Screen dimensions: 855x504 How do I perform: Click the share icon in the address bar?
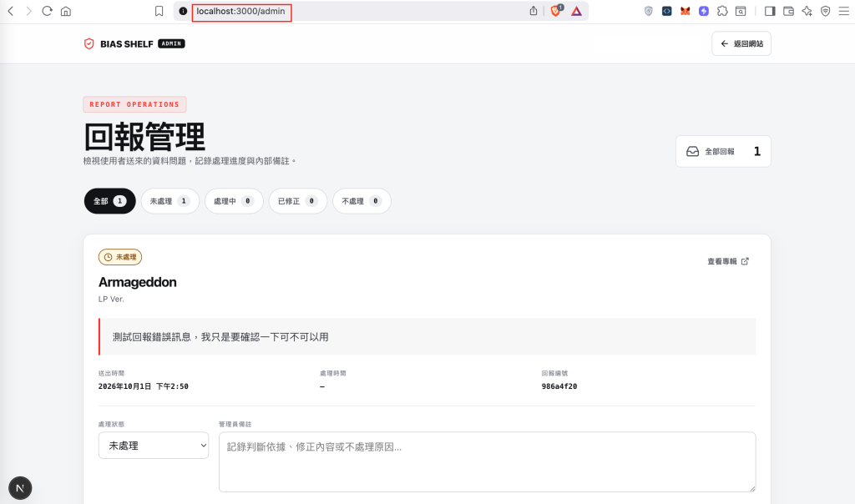534,11
